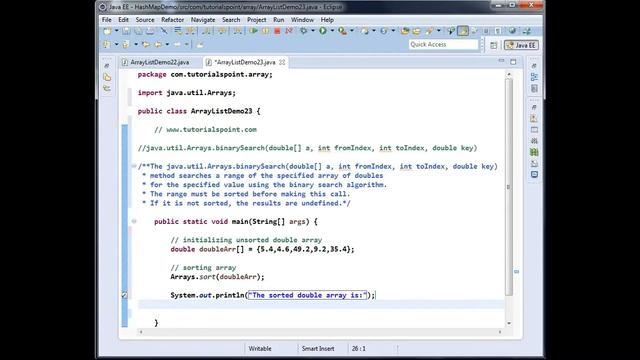Click the Restore view icon above the left sidebar
Screen dimensions: 640x360
(107, 66)
